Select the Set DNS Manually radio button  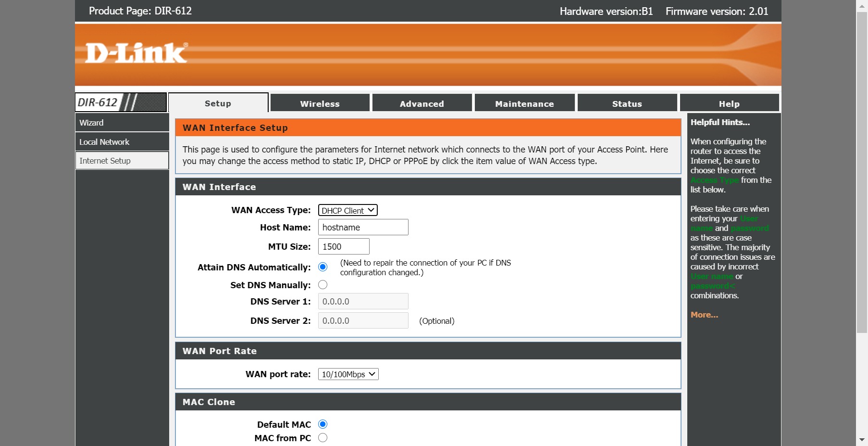(x=323, y=285)
